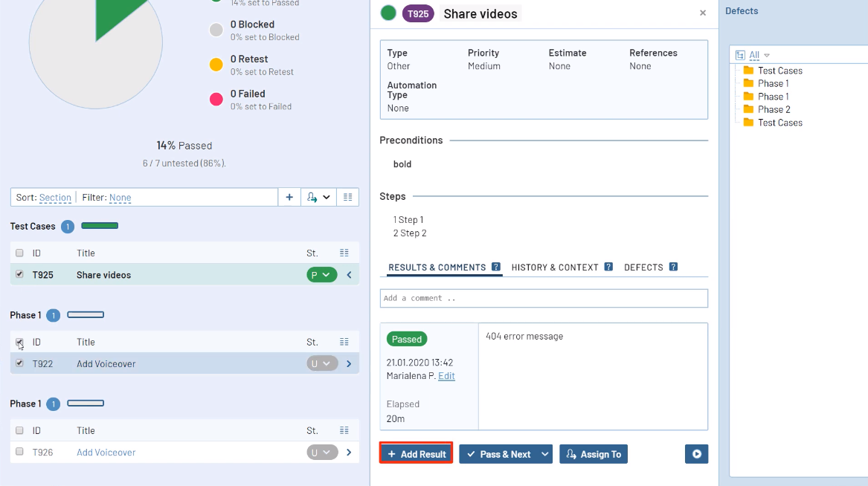Screen dimensions: 868x486
Task: Open the status dropdown for T925 Share videos
Action: coord(321,275)
